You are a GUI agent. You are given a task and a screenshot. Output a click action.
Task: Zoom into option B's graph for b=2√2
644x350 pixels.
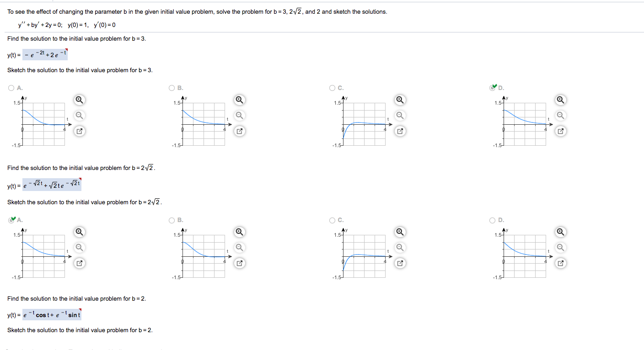240,232
